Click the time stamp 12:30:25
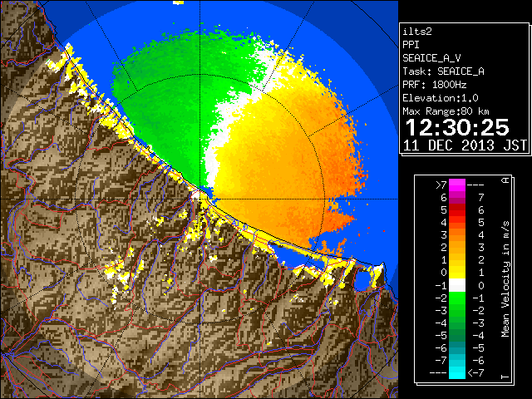The image size is (532, 399). [457, 127]
